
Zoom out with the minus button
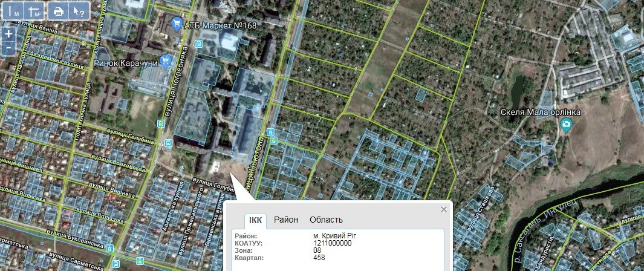(8, 47)
